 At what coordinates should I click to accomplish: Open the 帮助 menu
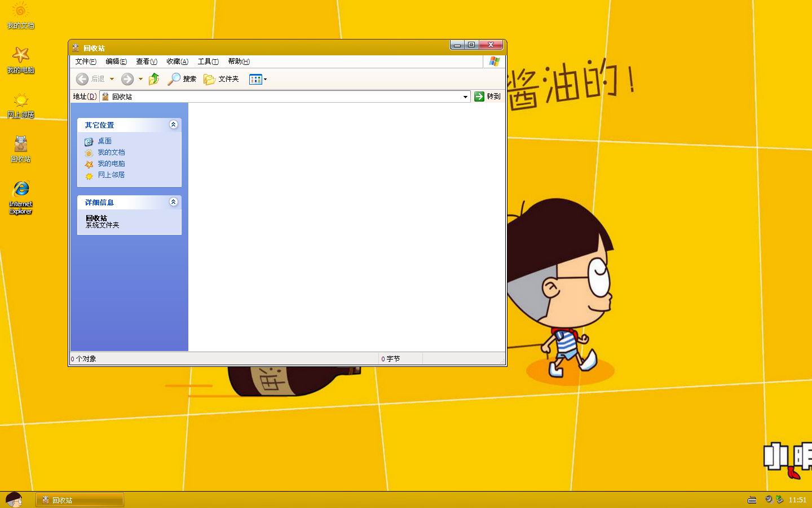click(239, 62)
